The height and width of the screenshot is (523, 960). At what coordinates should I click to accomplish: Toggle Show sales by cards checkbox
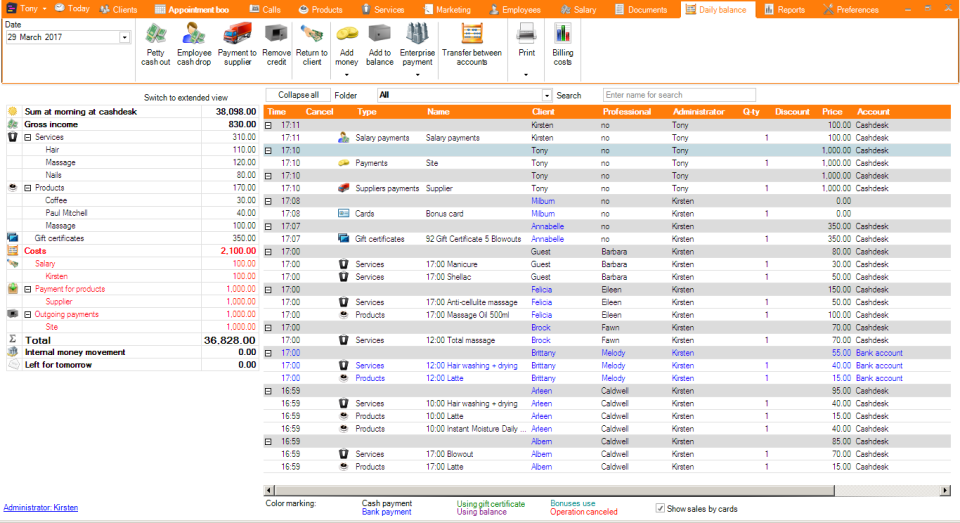point(660,508)
